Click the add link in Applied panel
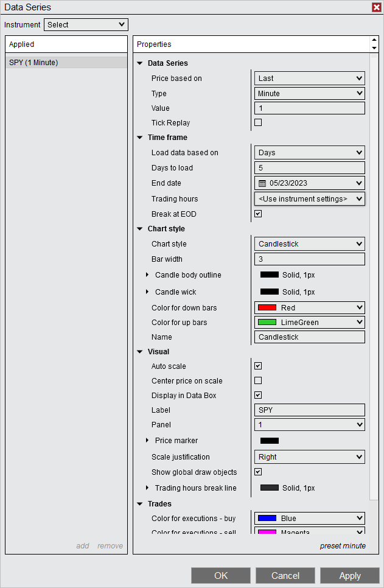Screen dimensions: 384x588 [83, 545]
